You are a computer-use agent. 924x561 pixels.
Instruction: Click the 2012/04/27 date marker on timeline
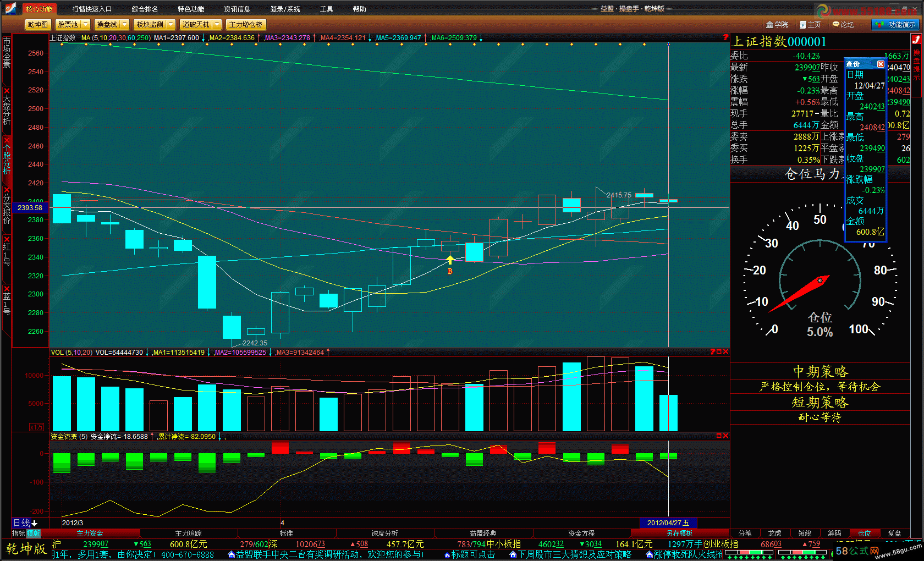coord(668,522)
